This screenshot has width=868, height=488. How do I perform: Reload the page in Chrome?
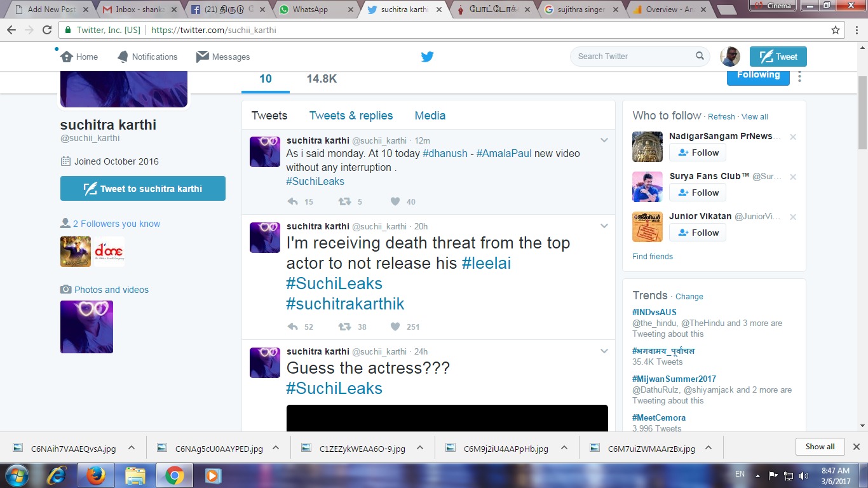[47, 30]
